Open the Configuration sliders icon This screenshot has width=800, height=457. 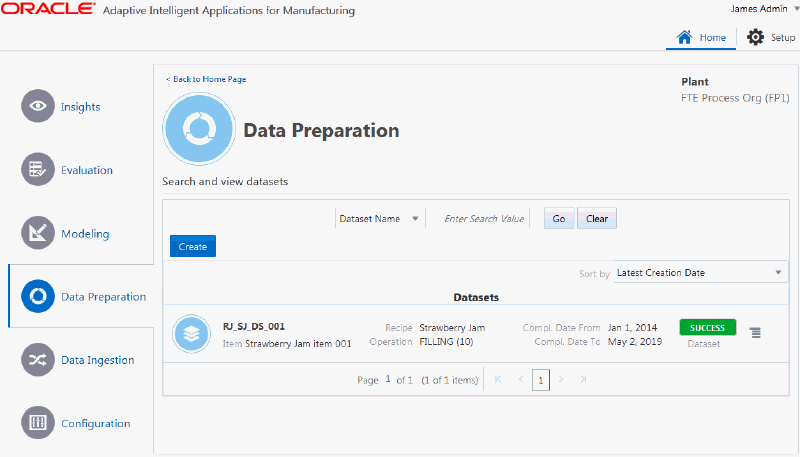point(38,423)
